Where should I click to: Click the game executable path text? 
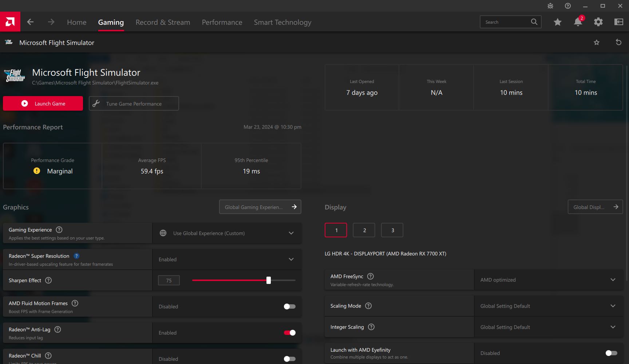click(x=95, y=83)
